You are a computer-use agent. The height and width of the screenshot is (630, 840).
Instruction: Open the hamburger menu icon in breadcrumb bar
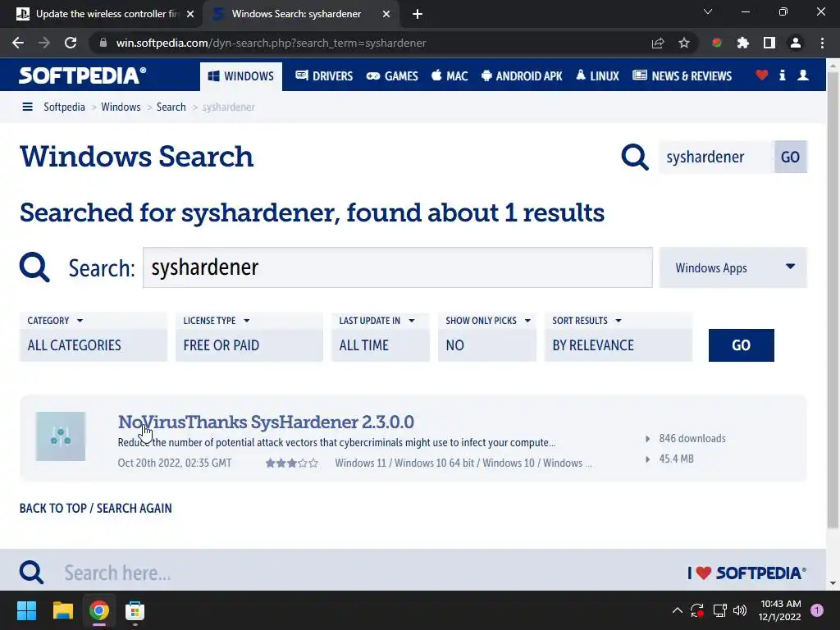[x=27, y=107]
